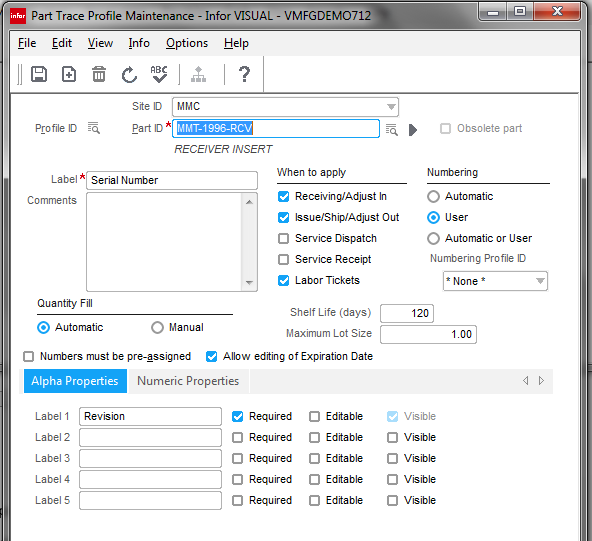Image resolution: width=592 pixels, height=541 pixels.
Task: Check Editable for Label 1
Action: (314, 416)
